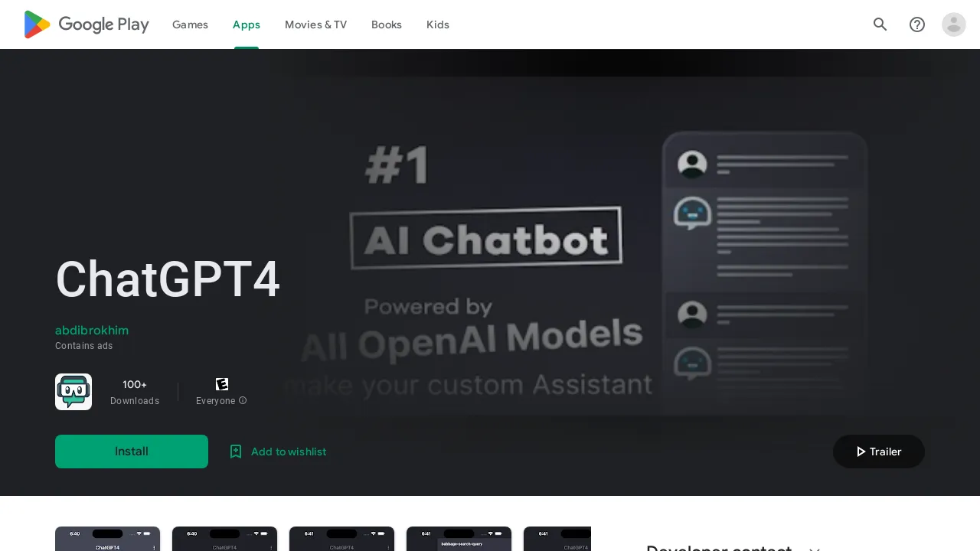Viewport: 980px width, 551px height.
Task: Open the Google Play logo home link
Action: coord(87,24)
